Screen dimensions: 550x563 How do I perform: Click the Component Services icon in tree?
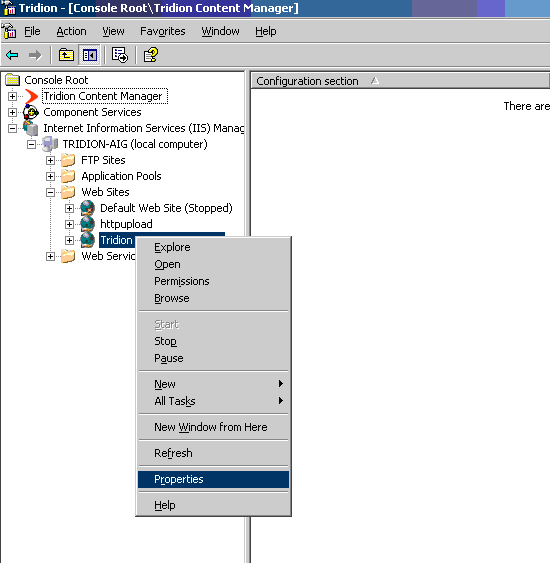coord(31,112)
